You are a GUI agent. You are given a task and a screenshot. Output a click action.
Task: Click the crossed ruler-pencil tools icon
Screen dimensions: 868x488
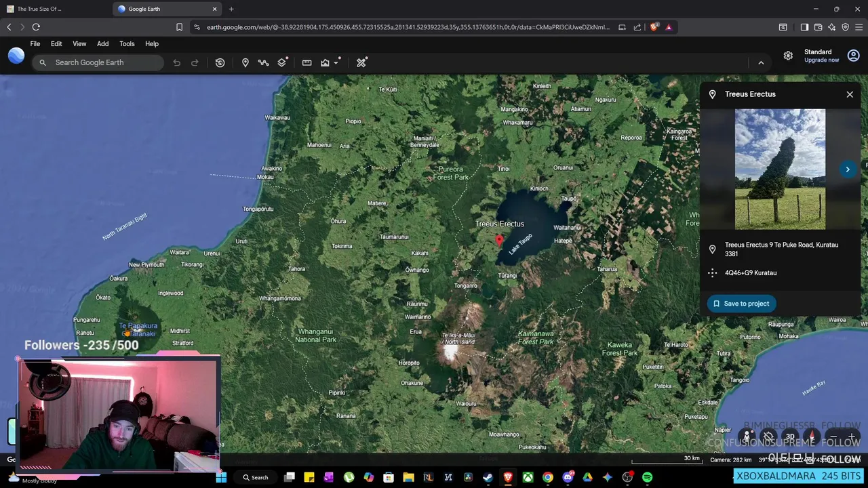coord(361,62)
